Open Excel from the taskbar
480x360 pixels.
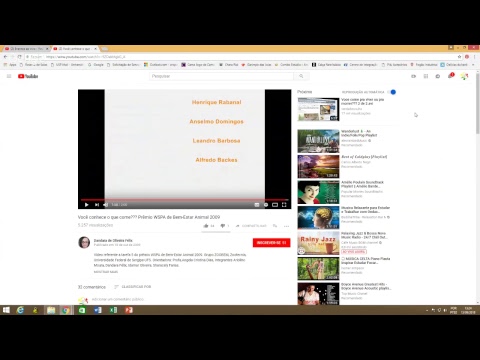click(113, 310)
